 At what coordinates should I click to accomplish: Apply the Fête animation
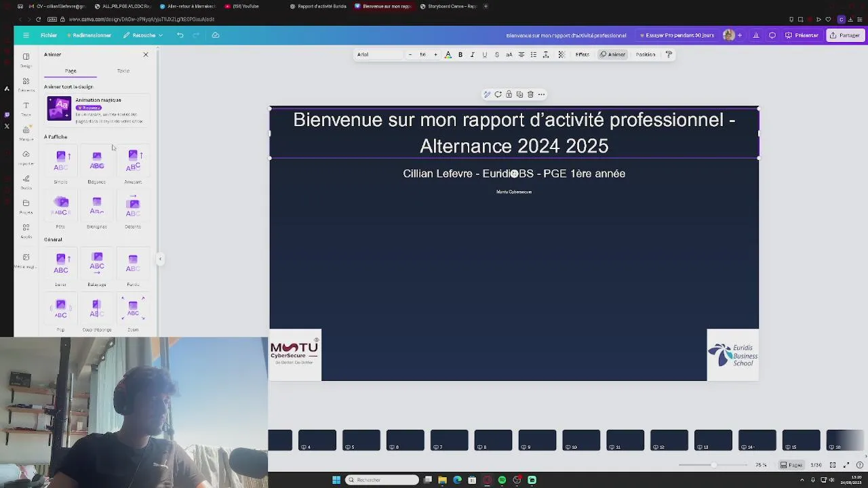coord(61,211)
